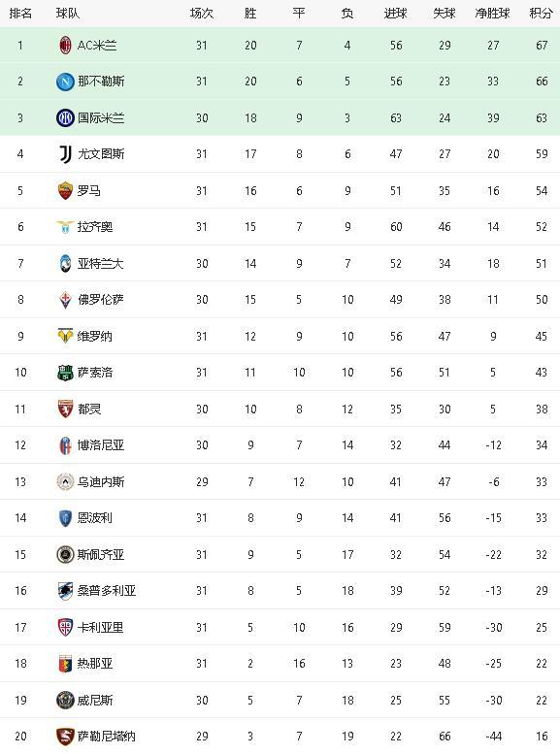Image resolution: width=560 pixels, height=754 pixels.
Task: Select the 国际米兰 team badge
Action: click(65, 117)
